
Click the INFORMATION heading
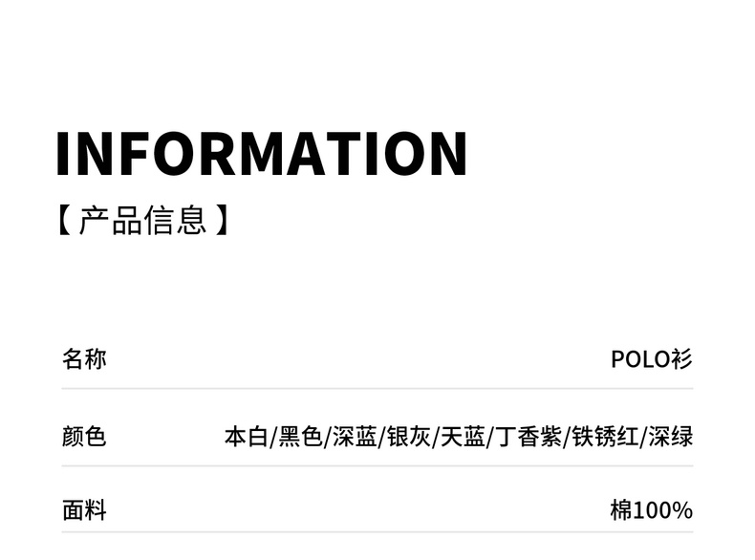tap(261, 153)
